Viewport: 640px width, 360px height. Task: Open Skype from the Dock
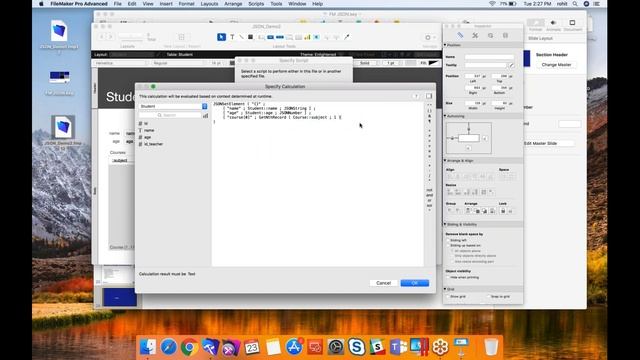[x=356, y=347]
